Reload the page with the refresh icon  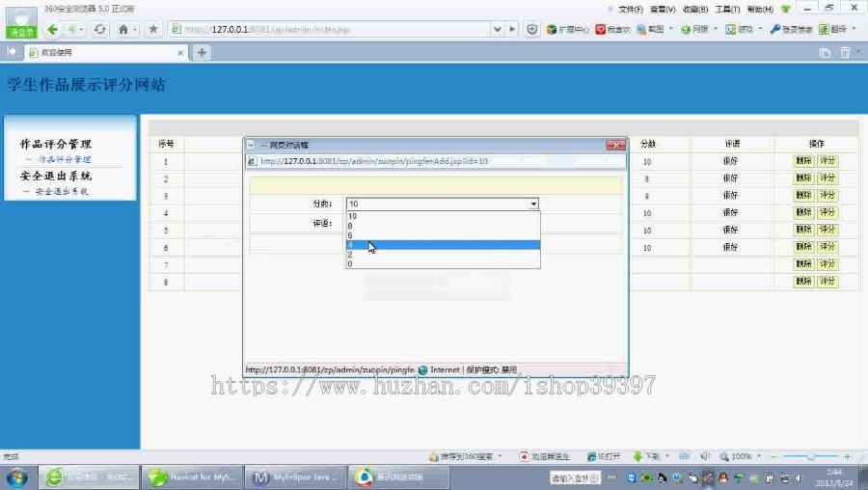point(99,29)
